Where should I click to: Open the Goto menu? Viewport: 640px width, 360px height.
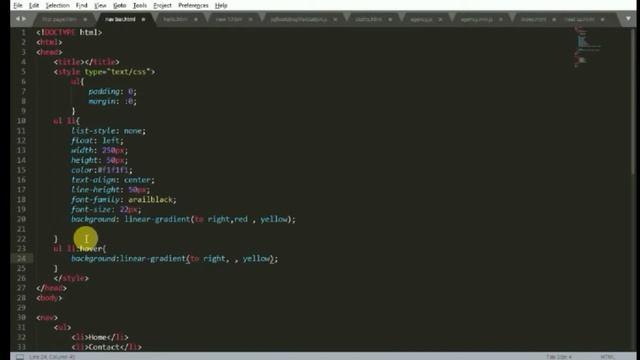120,5
